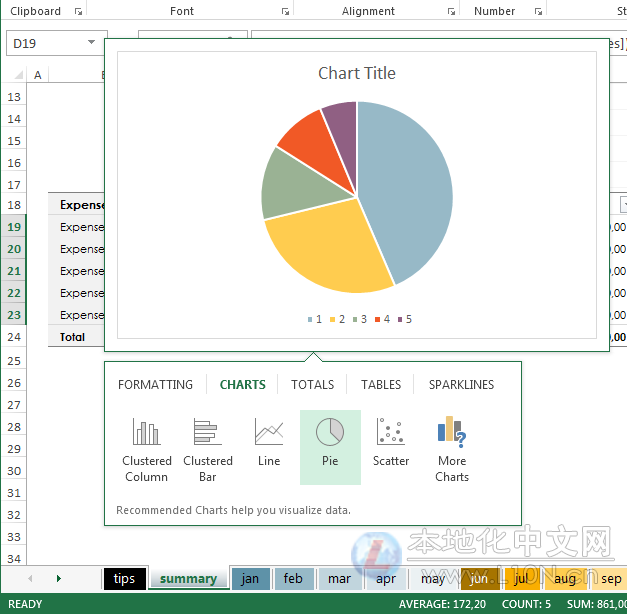Viewport: 627px width, 614px height.
Task: Open the Font dialog launcher
Action: pos(285,12)
